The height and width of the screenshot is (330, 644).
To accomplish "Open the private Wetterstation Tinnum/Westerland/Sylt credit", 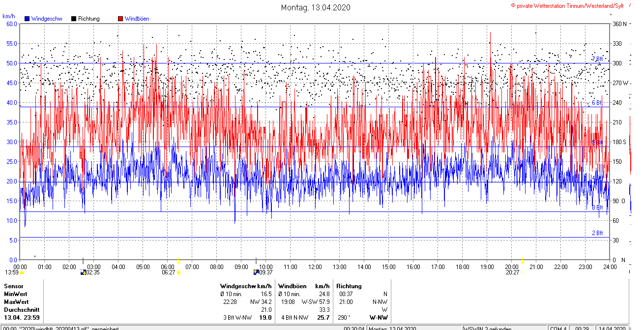I will (x=567, y=5).
